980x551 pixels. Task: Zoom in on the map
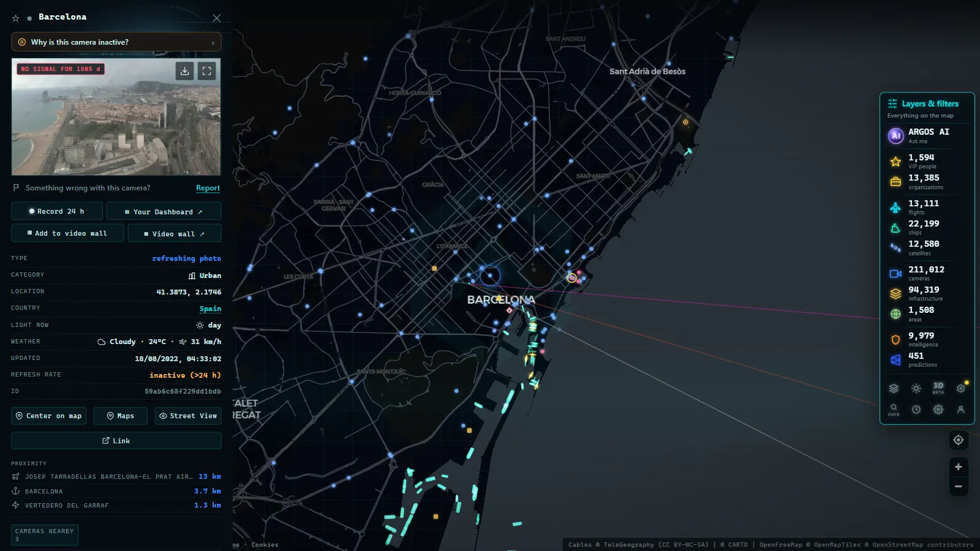(x=959, y=467)
